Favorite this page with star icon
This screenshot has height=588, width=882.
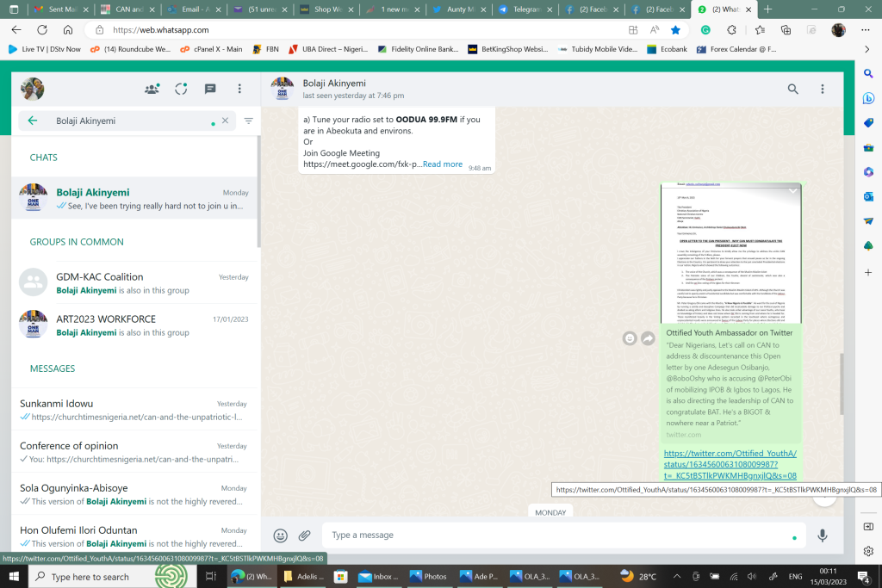click(x=676, y=29)
